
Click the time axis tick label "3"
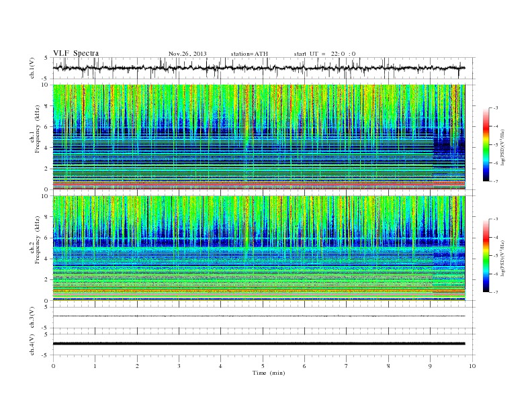click(179, 366)
